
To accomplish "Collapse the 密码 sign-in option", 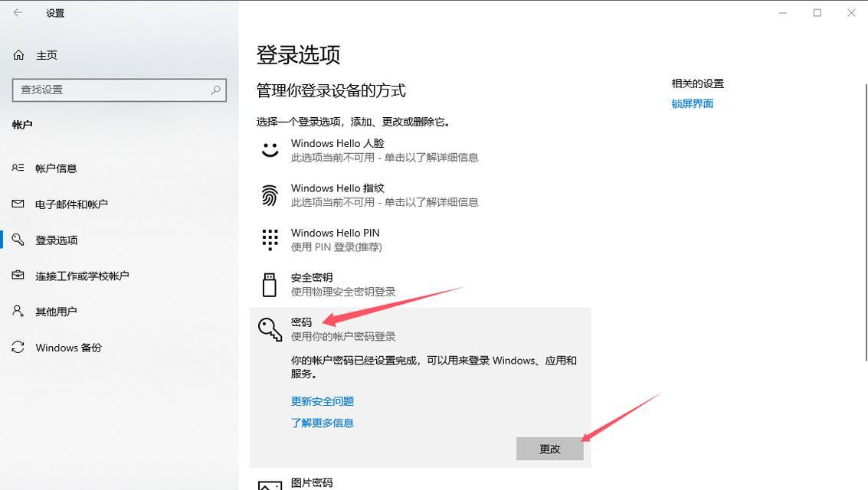I will [x=420, y=329].
